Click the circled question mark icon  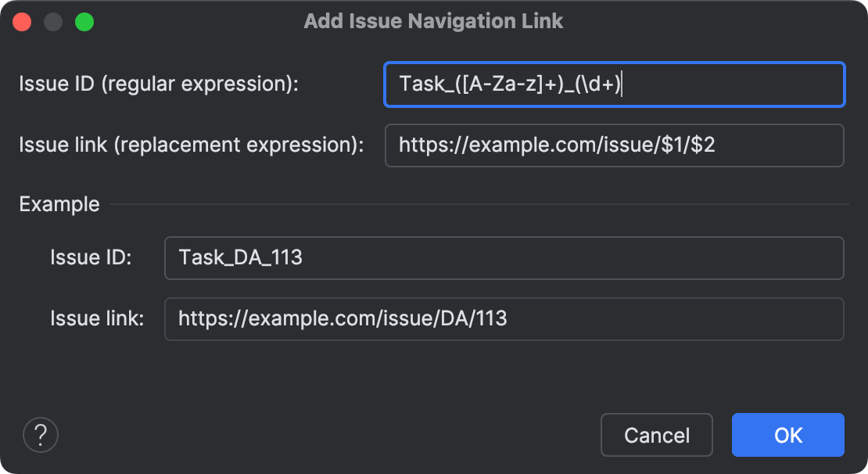41,435
